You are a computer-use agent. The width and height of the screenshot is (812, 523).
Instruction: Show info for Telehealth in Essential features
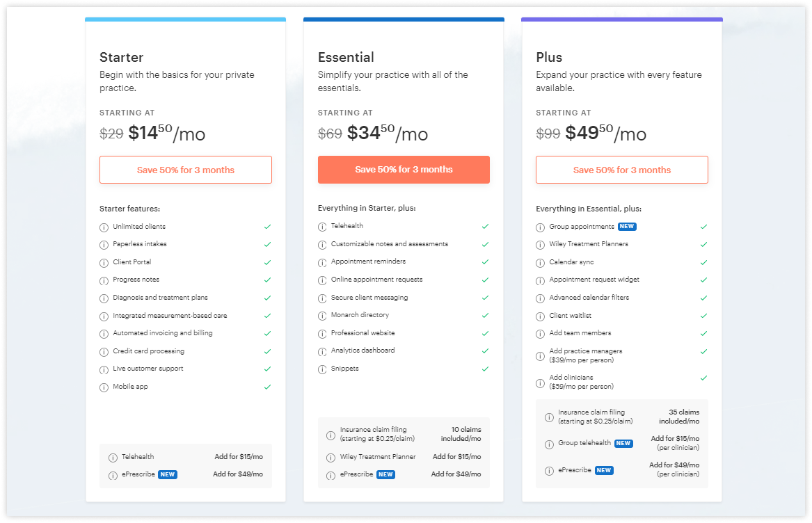(322, 227)
